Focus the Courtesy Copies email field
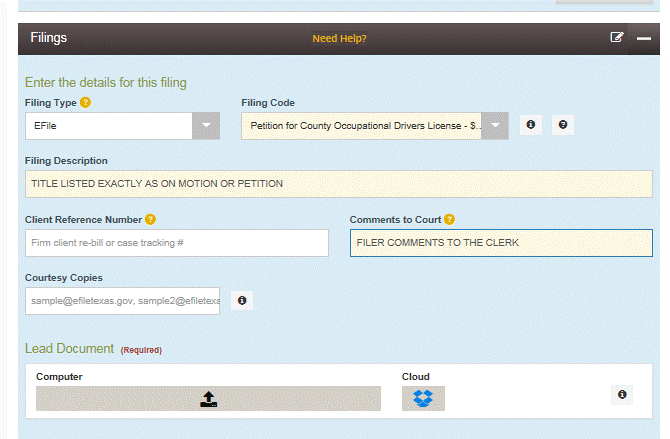 coord(123,301)
